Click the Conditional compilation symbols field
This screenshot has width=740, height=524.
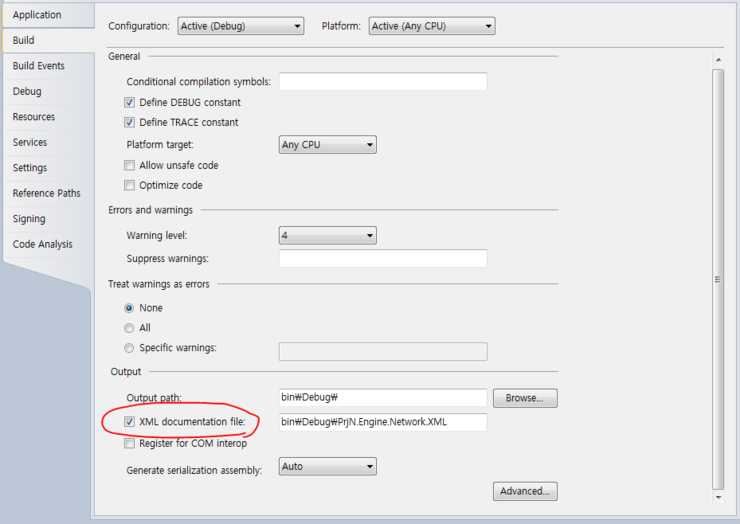tap(382, 82)
